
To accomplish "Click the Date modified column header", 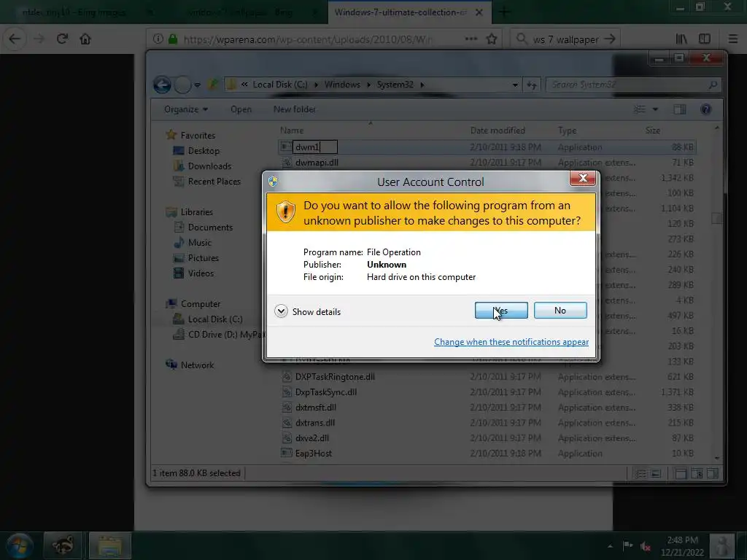I will click(498, 131).
